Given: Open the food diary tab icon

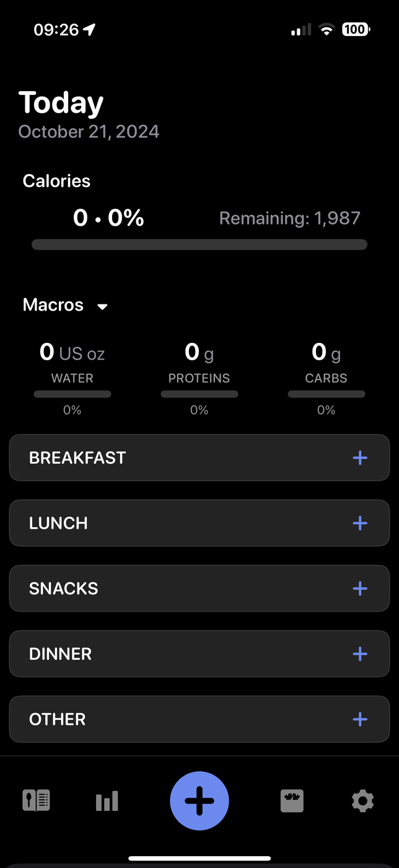Looking at the screenshot, I should tap(37, 800).
